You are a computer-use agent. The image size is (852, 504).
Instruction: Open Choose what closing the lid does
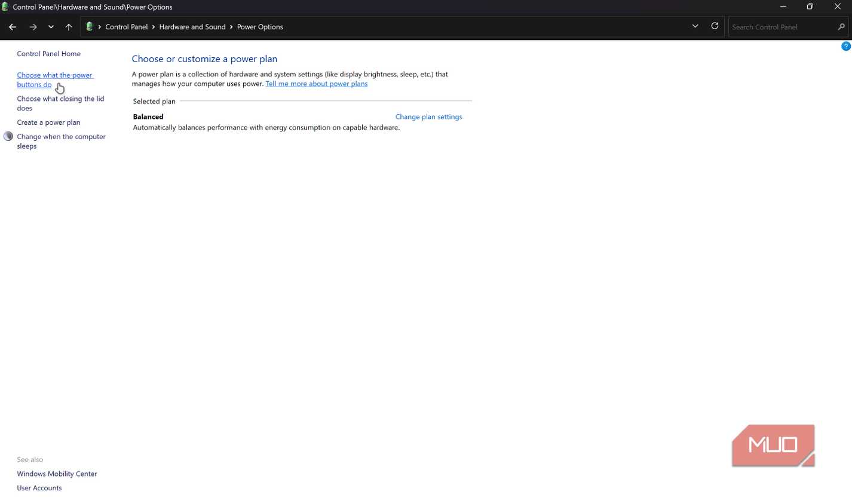tap(60, 103)
